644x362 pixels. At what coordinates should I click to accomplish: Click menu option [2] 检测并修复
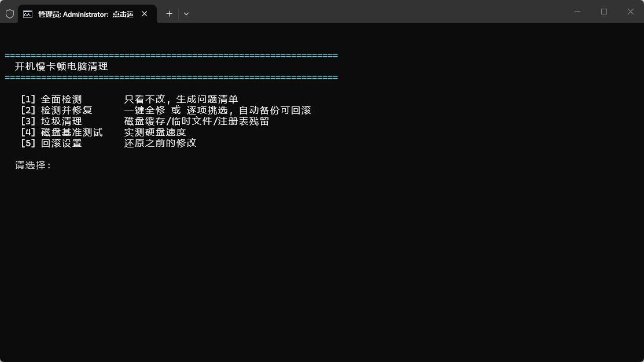pos(56,110)
